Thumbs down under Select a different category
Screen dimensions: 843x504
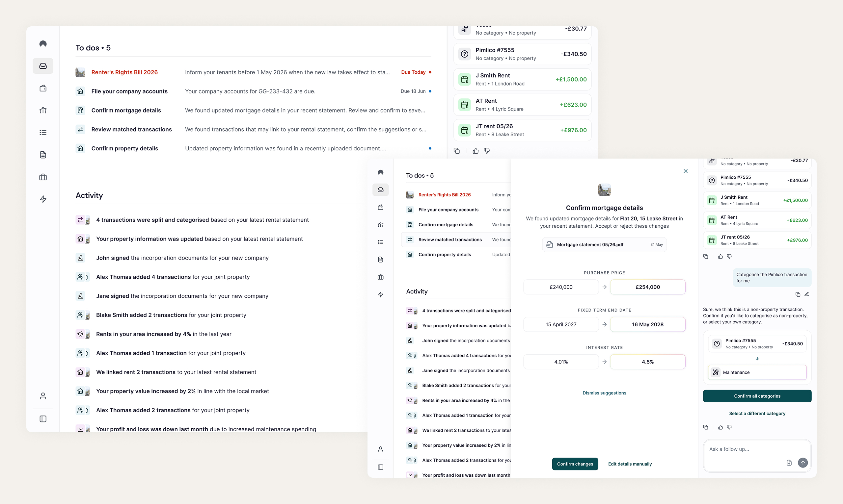(x=729, y=427)
